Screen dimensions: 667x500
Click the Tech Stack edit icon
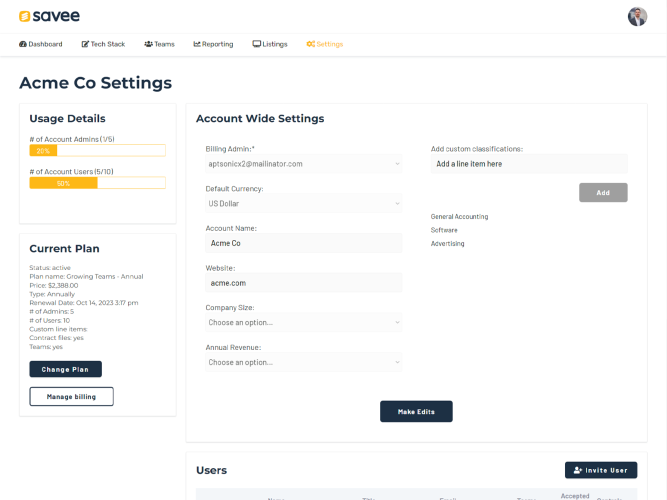point(85,44)
